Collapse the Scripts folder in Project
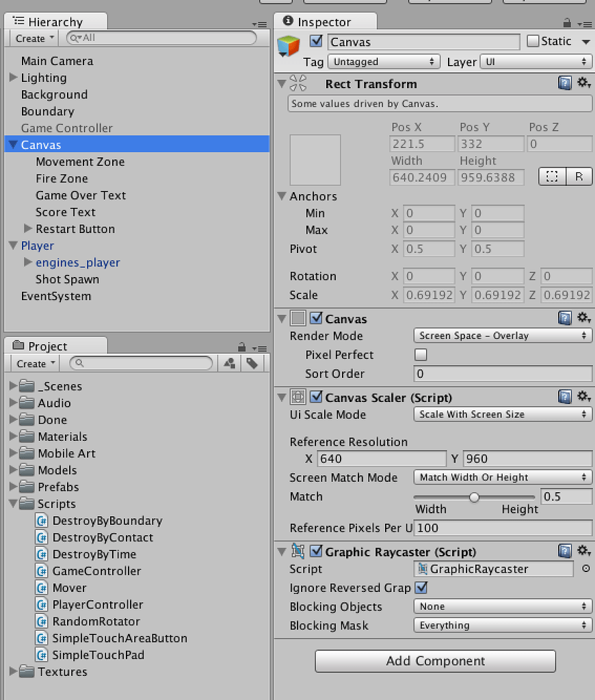 point(14,504)
